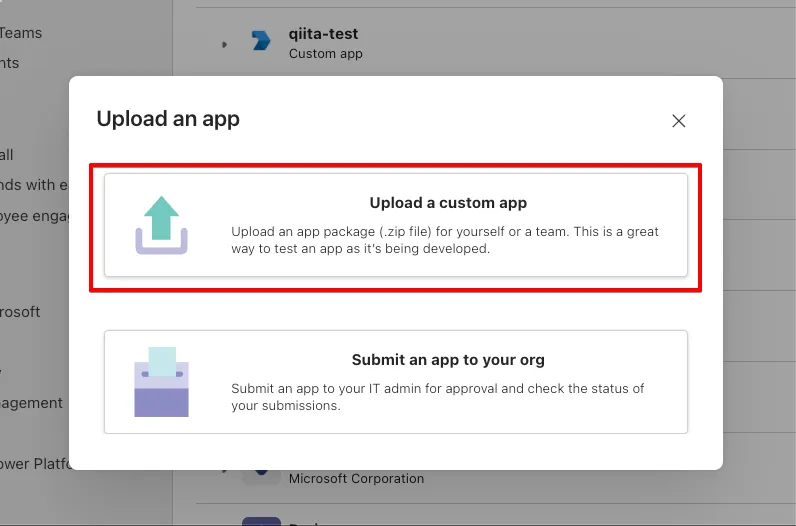The image size is (796, 526).
Task: Click the app package .zip file description text
Action: click(445, 240)
